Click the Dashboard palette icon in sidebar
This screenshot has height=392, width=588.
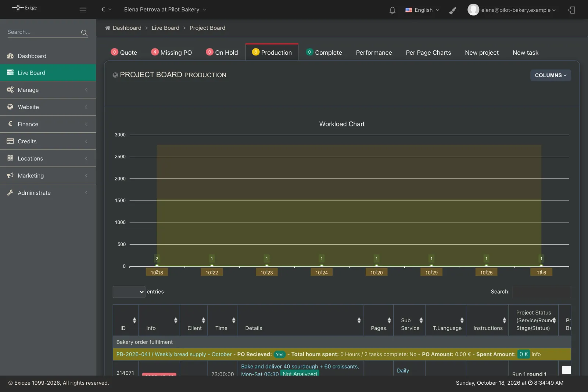click(10, 56)
